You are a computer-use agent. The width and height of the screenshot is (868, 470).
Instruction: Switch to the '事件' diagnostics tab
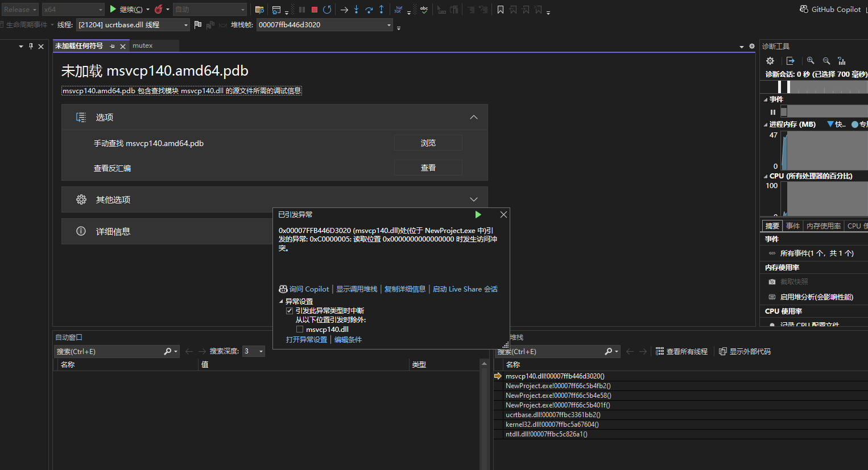pyautogui.click(x=793, y=226)
